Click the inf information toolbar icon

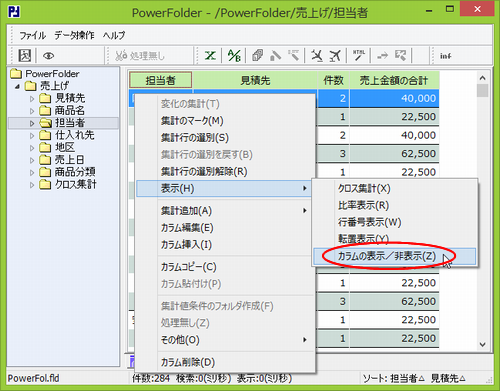(x=445, y=56)
